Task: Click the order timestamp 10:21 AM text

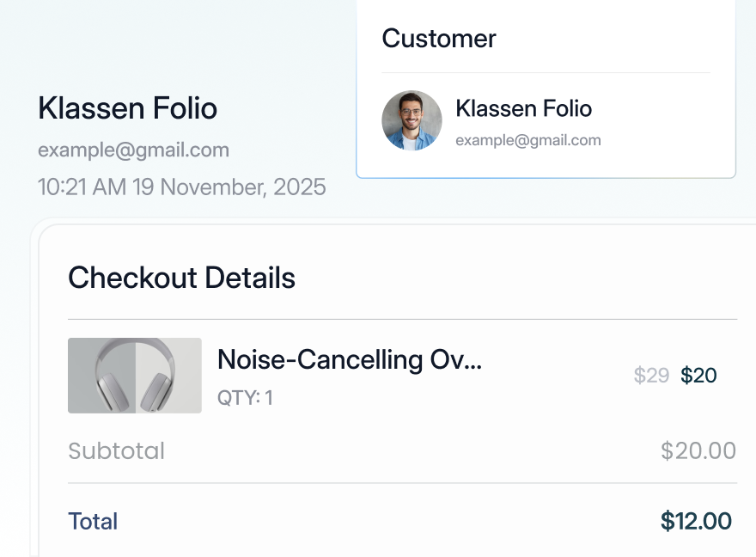Action: [x=181, y=187]
